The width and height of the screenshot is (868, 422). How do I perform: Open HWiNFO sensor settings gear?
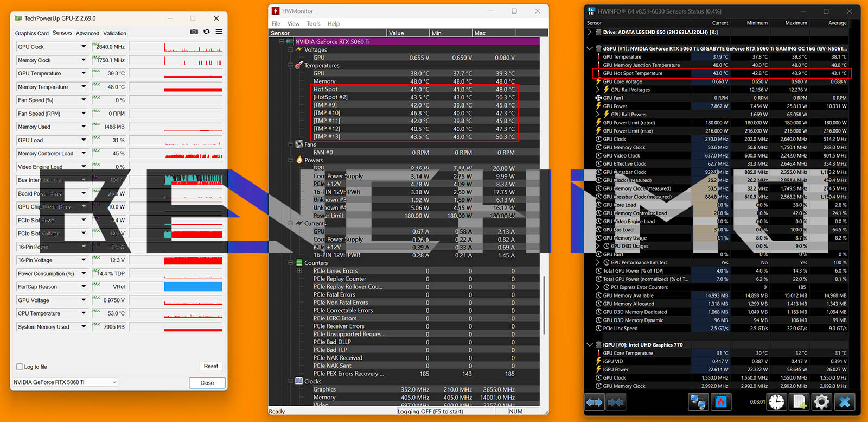point(821,402)
